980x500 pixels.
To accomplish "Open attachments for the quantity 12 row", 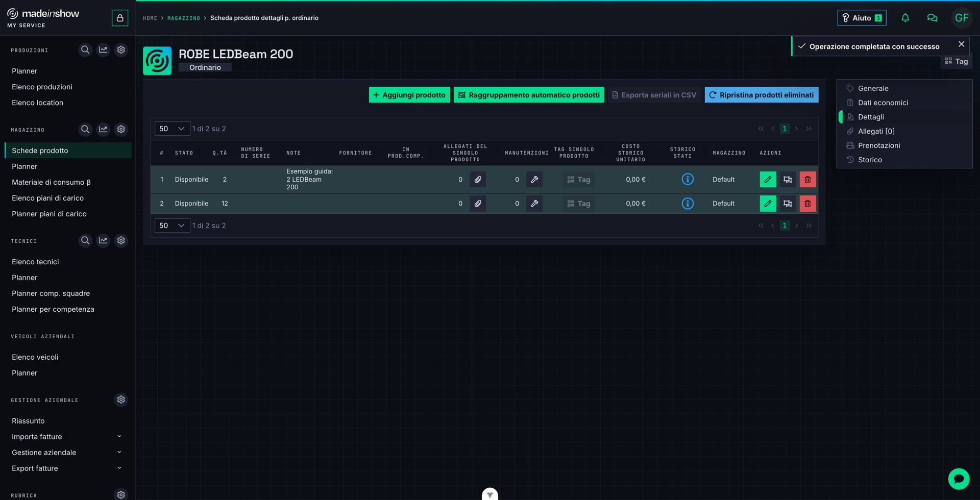I will coord(478,204).
